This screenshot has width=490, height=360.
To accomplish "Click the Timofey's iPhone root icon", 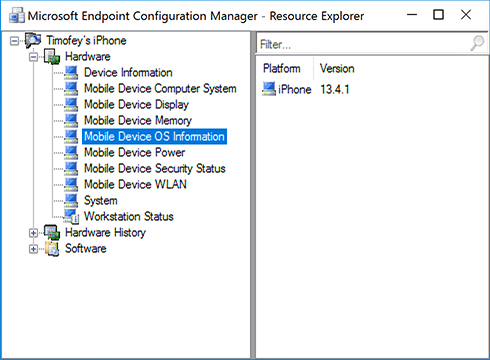I will point(33,40).
